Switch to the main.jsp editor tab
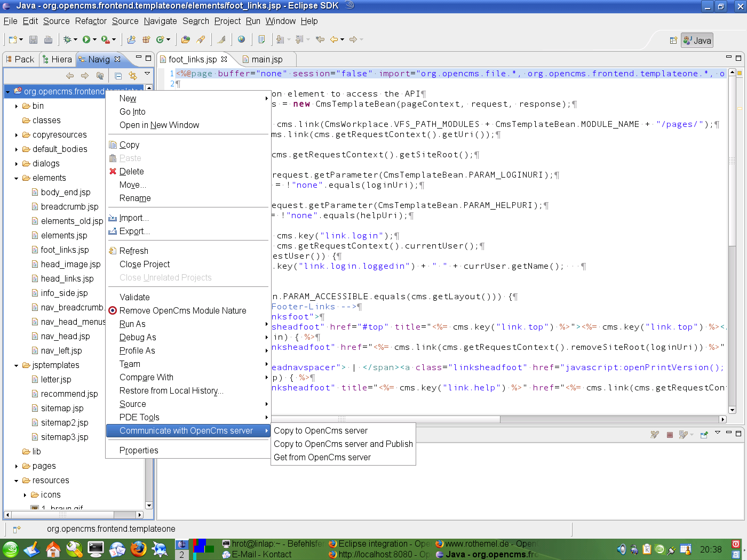The width and height of the screenshot is (747, 560). (x=266, y=59)
